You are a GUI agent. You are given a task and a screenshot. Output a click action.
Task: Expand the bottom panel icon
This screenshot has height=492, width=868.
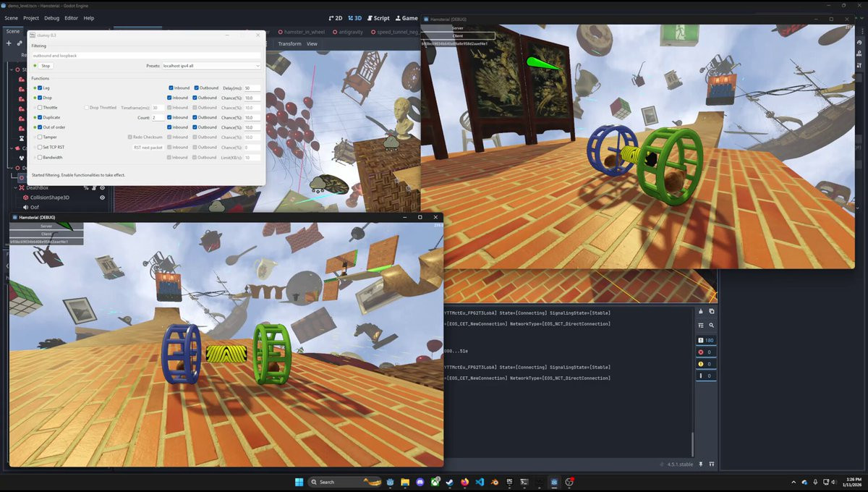712,464
